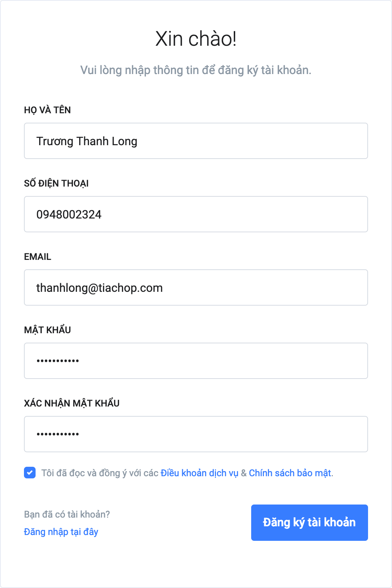The height and width of the screenshot is (588, 392).
Task: Follow the Đăng nhập tại đây link
Action: pyautogui.click(x=61, y=532)
